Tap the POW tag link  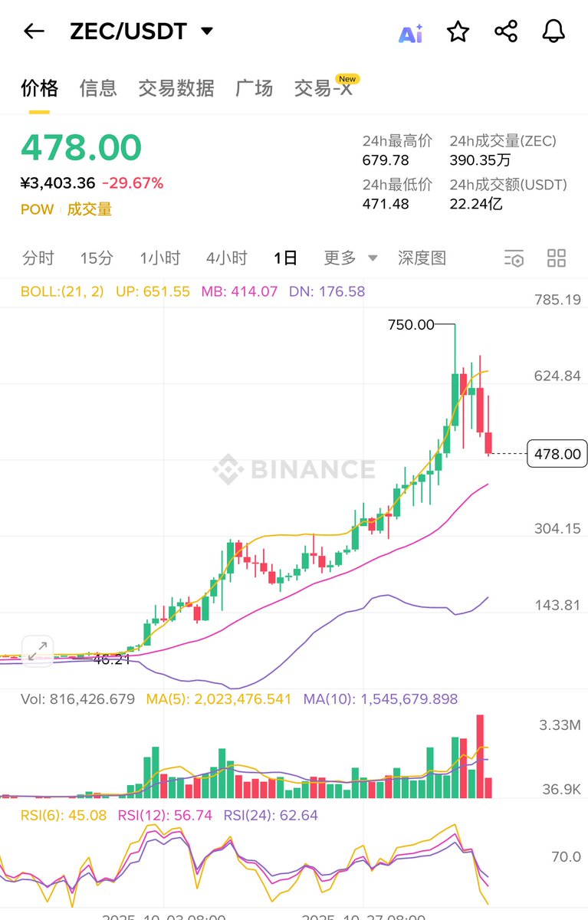click(37, 209)
